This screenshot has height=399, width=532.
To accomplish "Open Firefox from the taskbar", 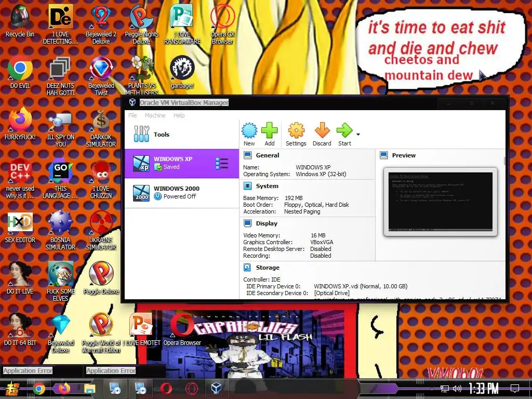I will (64, 389).
